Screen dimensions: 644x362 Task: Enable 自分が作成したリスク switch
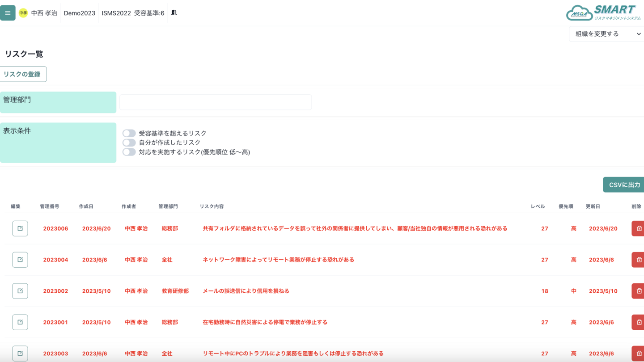[x=129, y=143]
